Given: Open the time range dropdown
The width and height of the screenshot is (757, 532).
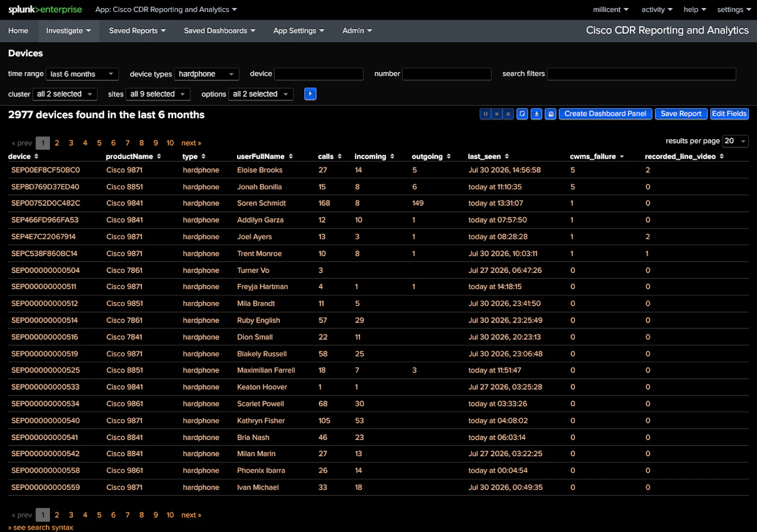Looking at the screenshot, I should point(82,74).
